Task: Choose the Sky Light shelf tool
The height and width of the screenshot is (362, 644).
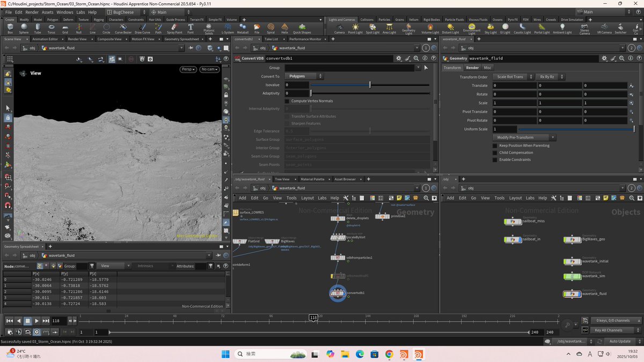Action: coord(491,27)
